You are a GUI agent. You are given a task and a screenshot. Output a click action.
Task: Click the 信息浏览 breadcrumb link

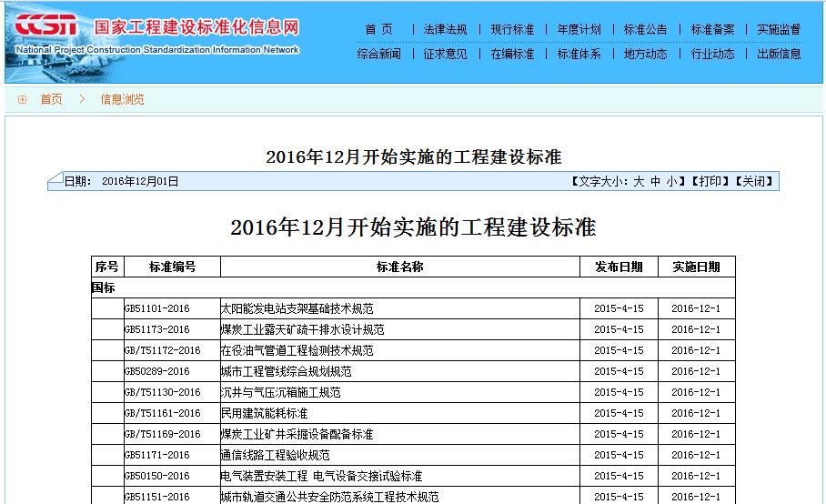click(122, 99)
